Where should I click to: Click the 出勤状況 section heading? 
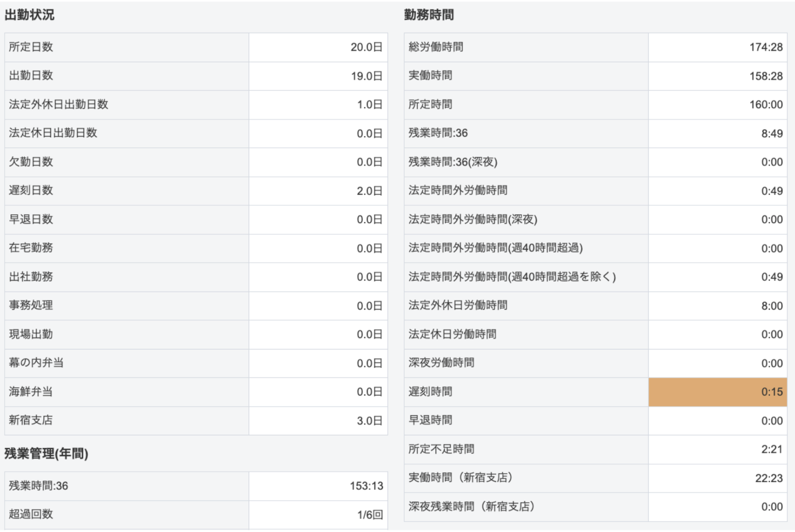29,15
